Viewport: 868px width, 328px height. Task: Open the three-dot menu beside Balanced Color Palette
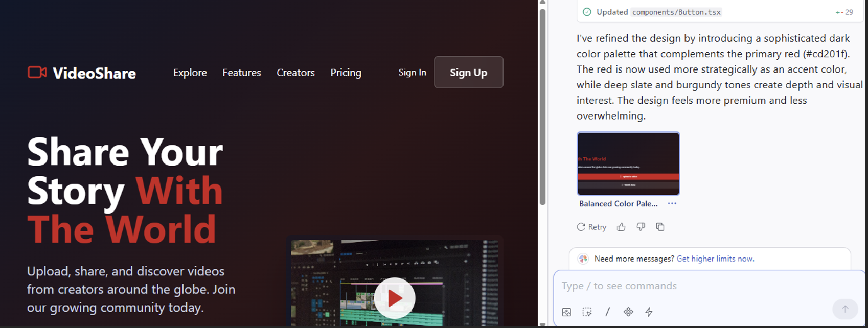(672, 203)
